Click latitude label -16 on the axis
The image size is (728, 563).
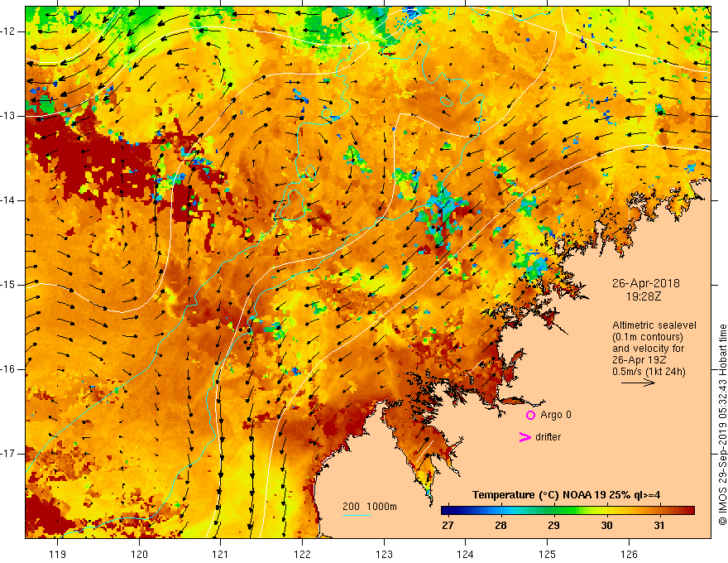coord(9,369)
